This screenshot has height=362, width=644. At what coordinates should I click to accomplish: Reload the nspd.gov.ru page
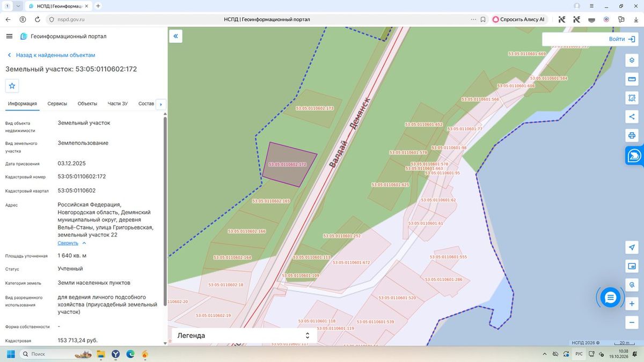point(37,19)
